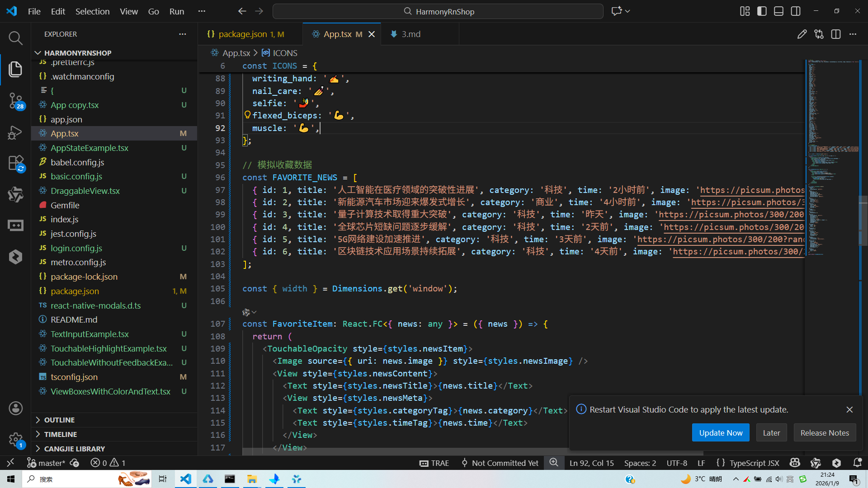Screen dimensions: 868x488
Task: Click the TRAE status bar item
Action: [434, 463]
